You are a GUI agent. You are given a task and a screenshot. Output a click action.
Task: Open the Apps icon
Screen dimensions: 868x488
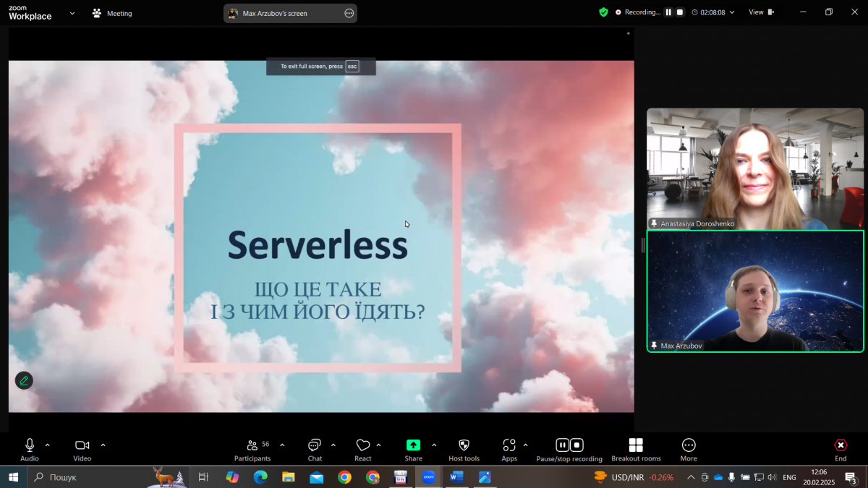coord(509,445)
